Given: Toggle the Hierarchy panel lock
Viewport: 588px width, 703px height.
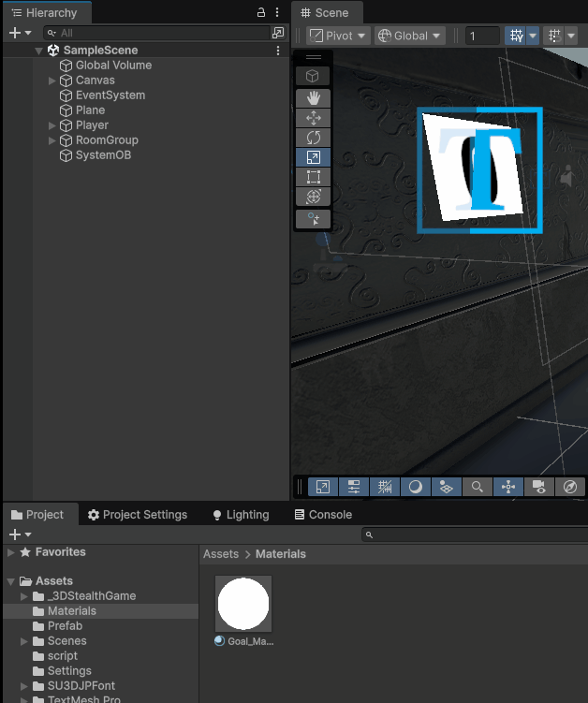Looking at the screenshot, I should 261,13.
